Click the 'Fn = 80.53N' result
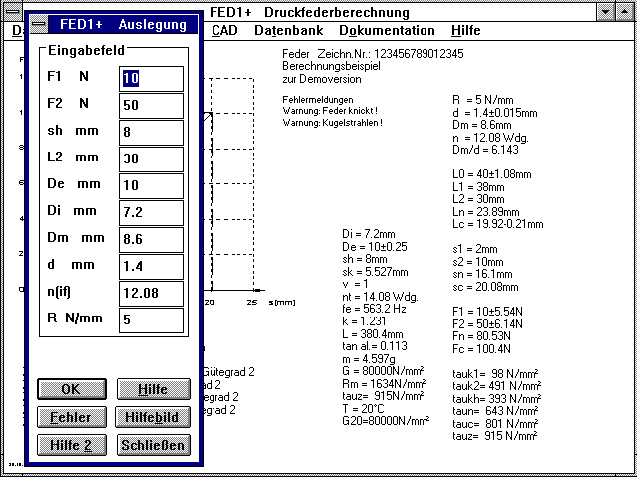 [481, 336]
